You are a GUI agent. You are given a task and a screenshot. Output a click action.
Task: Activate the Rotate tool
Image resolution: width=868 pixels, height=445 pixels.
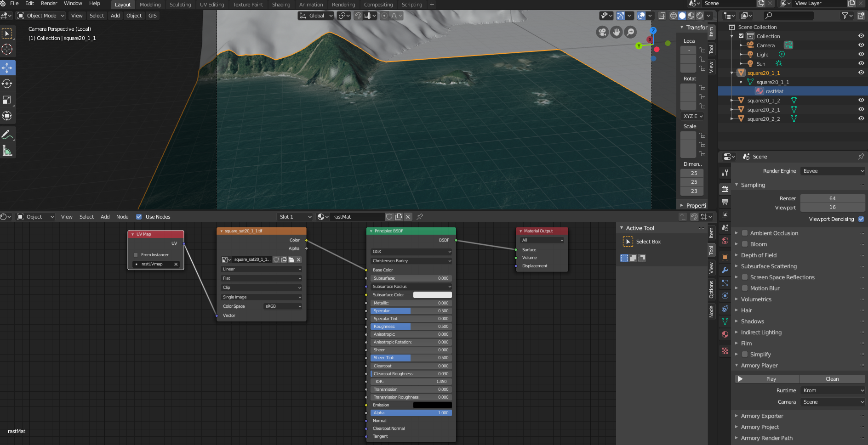pos(7,84)
